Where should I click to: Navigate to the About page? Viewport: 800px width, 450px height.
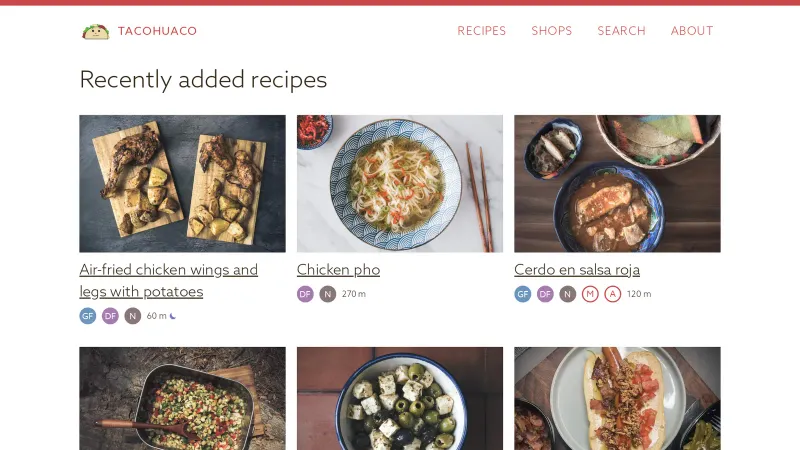pyautogui.click(x=692, y=31)
